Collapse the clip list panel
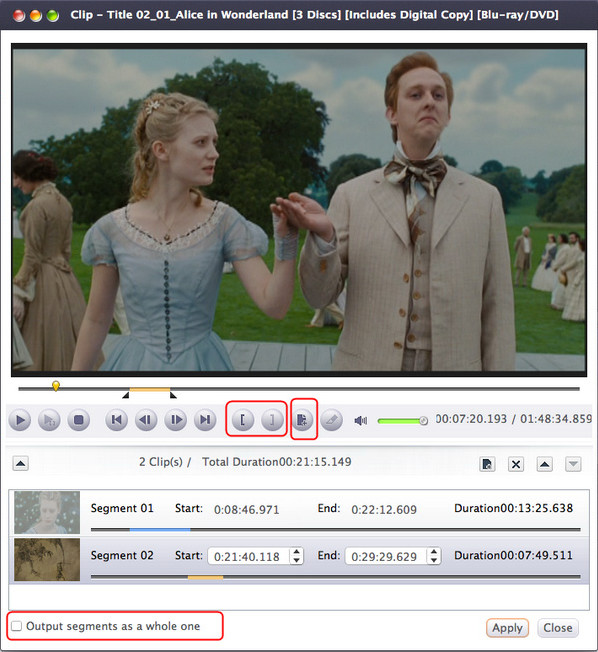Image resolution: width=598 pixels, height=652 pixels. 20,464
